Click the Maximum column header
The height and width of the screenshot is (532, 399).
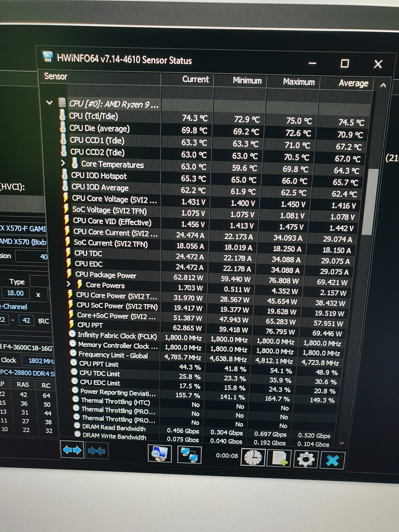[299, 82]
